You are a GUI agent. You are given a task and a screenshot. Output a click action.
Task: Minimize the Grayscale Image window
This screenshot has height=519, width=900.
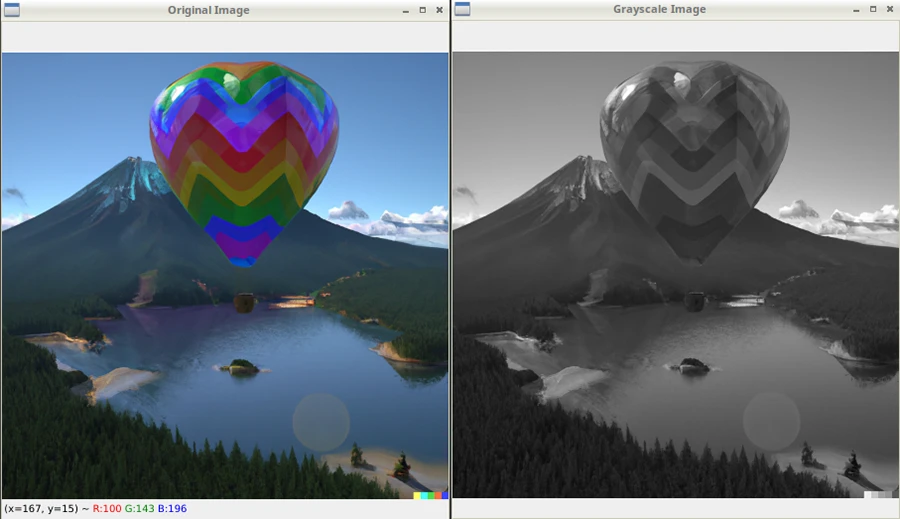point(856,10)
